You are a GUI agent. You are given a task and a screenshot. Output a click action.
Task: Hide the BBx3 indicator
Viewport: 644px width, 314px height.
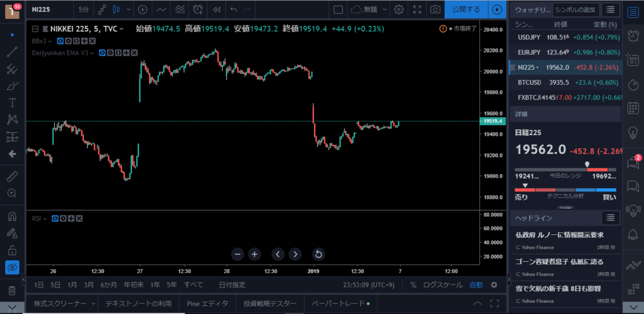click(60, 41)
